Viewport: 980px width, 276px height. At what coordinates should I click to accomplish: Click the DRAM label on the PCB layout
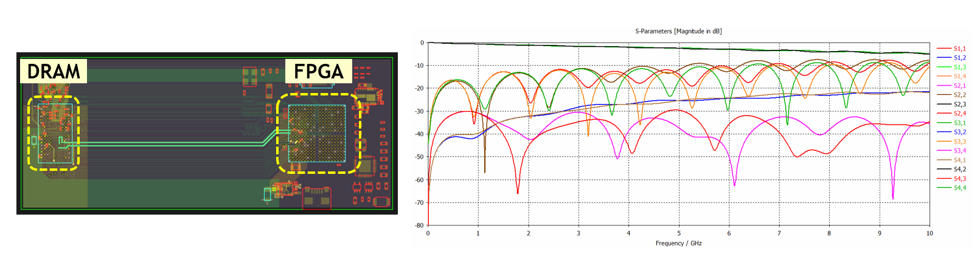click(54, 71)
